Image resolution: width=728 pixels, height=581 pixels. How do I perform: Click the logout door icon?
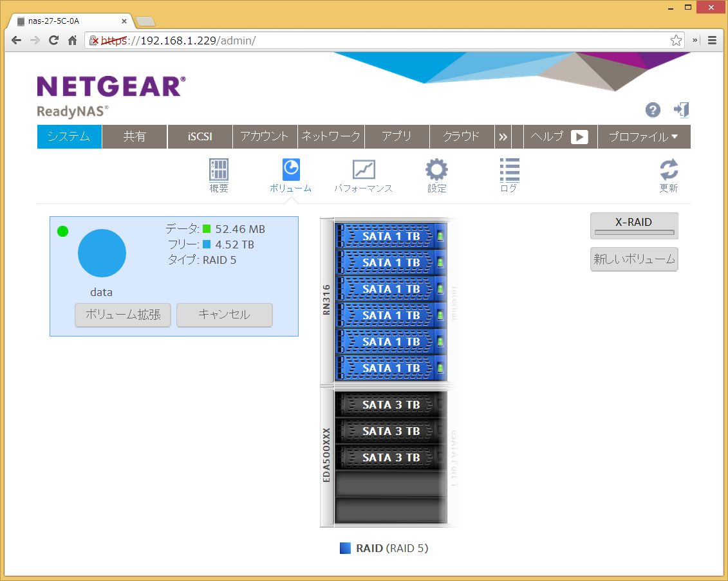[x=681, y=110]
